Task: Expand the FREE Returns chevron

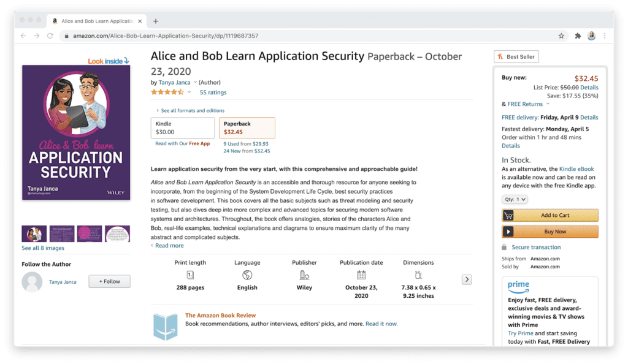Action: [548, 104]
